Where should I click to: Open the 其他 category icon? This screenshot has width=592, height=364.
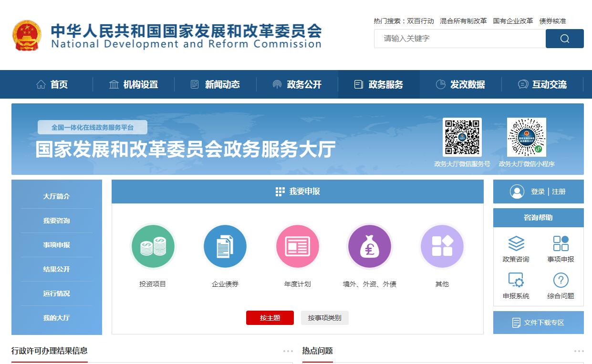(x=442, y=247)
